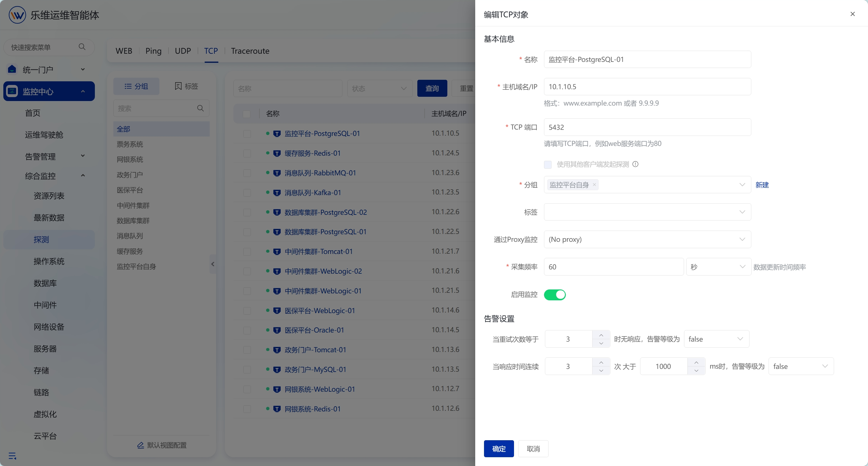Check the 监控平台-PostgreSQL-01 row checkbox
The image size is (868, 466).
tap(247, 134)
